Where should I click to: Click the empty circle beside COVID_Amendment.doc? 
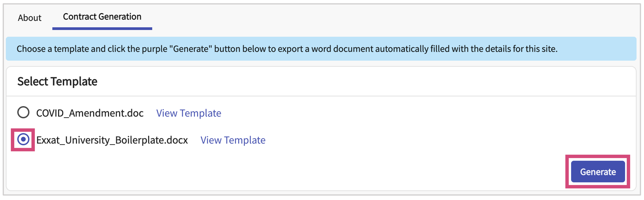(23, 112)
